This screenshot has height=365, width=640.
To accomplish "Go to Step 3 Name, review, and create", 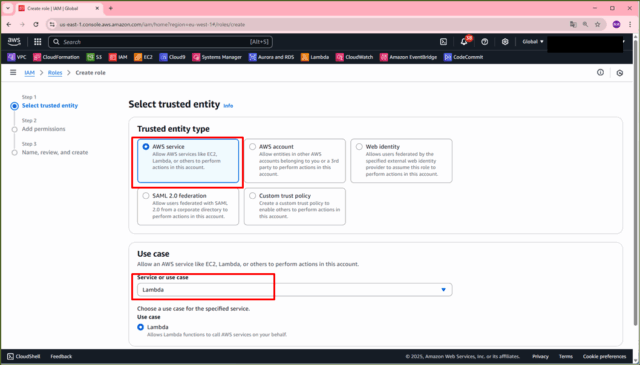I will [55, 152].
